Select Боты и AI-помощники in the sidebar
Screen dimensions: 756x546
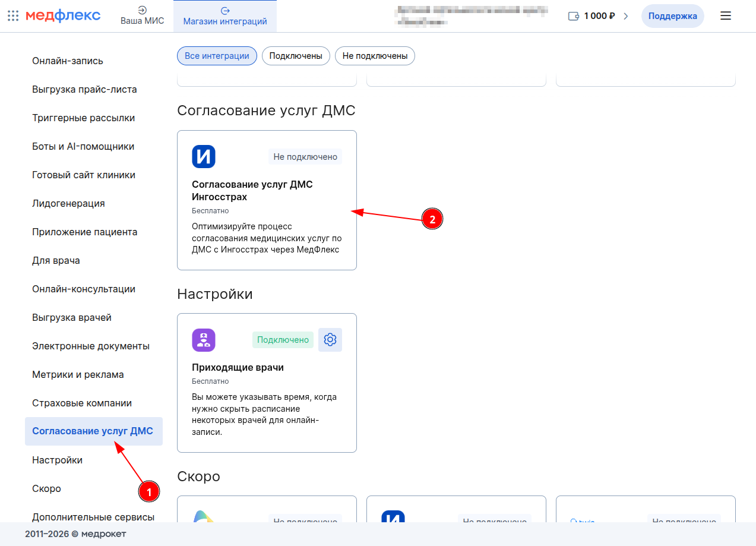coord(83,146)
